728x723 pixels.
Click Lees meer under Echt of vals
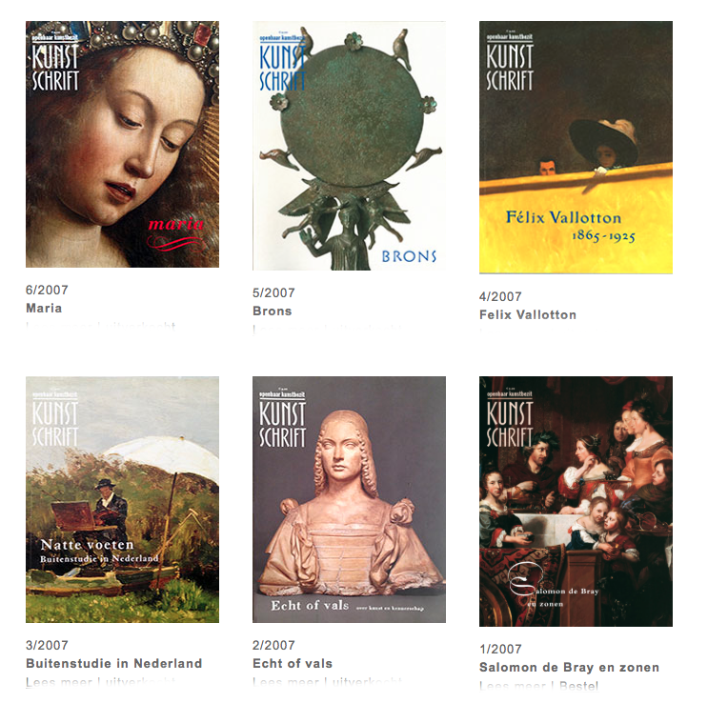tap(286, 682)
